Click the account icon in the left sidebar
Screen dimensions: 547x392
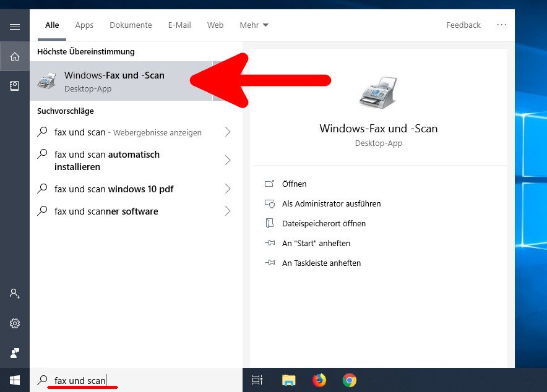point(14,293)
